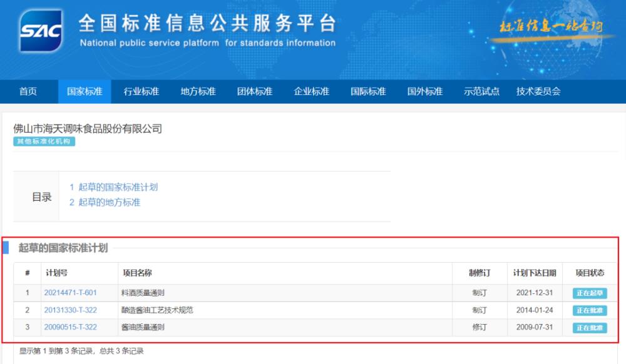Image resolution: width=626 pixels, height=364 pixels.
Task: Open the 国际标准 section
Action: pos(367,91)
